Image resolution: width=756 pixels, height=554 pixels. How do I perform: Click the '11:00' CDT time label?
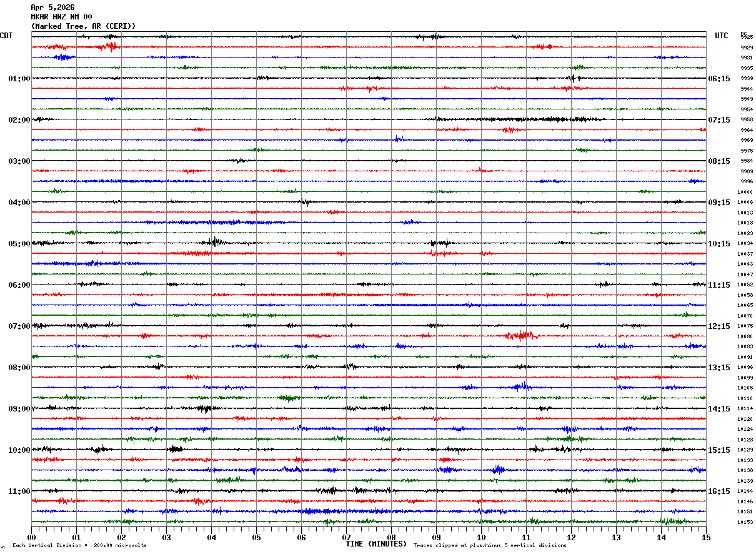click(19, 491)
